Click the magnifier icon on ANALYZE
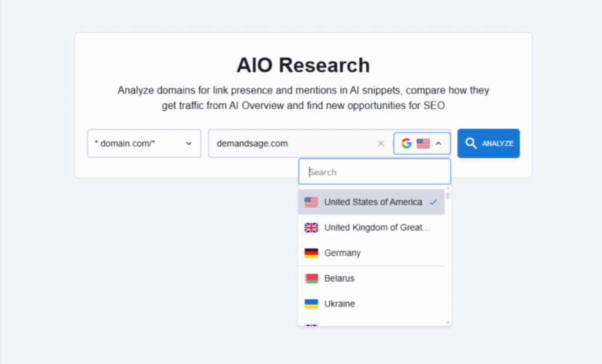 [x=471, y=143]
